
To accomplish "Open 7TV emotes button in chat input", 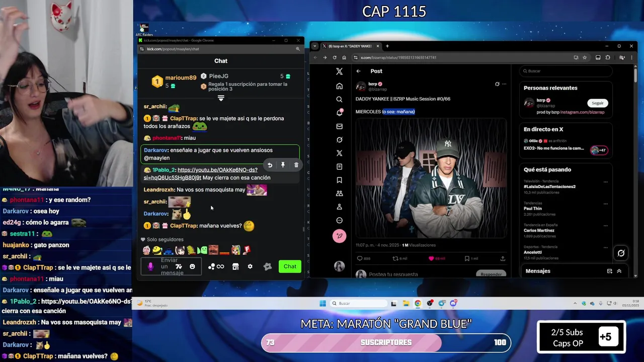I will pyautogui.click(x=178, y=266).
